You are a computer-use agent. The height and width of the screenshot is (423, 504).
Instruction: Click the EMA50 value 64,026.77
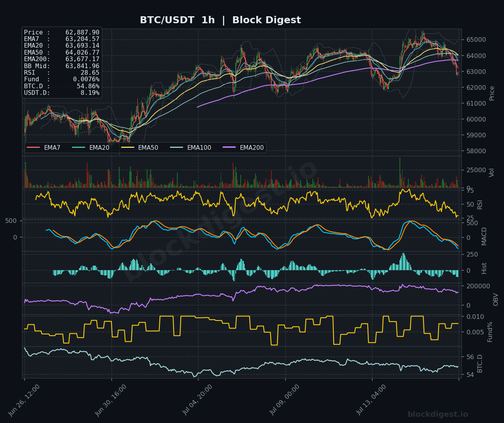tap(82, 53)
